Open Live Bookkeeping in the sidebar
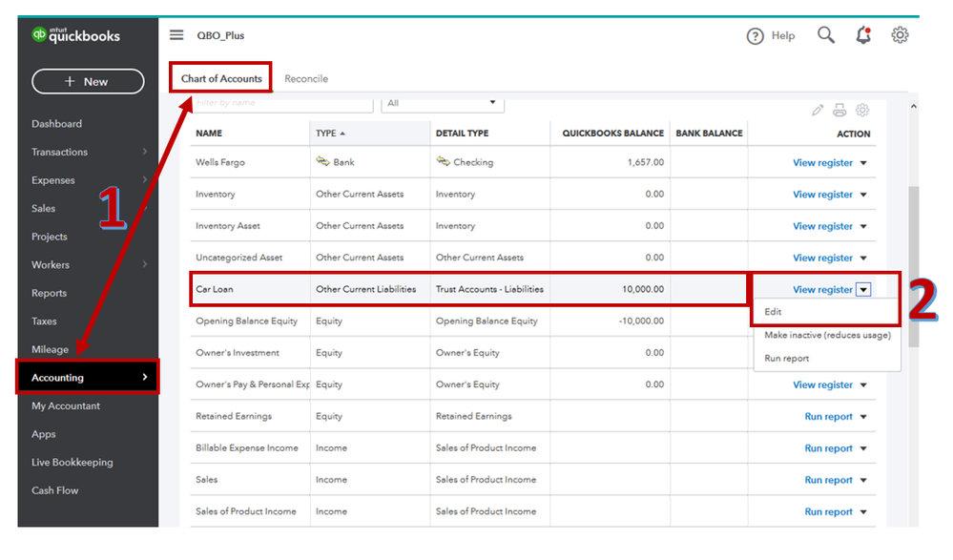 pos(73,462)
